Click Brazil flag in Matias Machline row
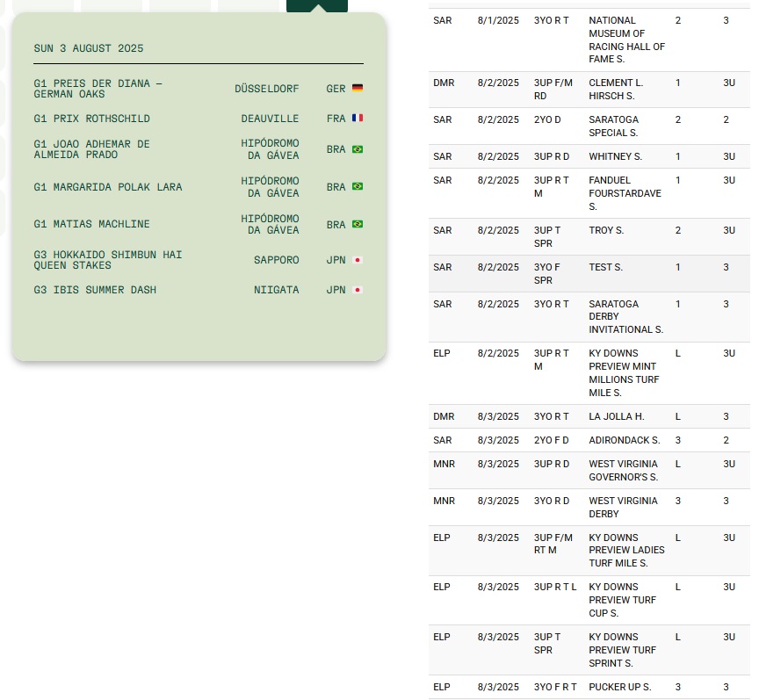The height and width of the screenshot is (700, 759). (358, 224)
